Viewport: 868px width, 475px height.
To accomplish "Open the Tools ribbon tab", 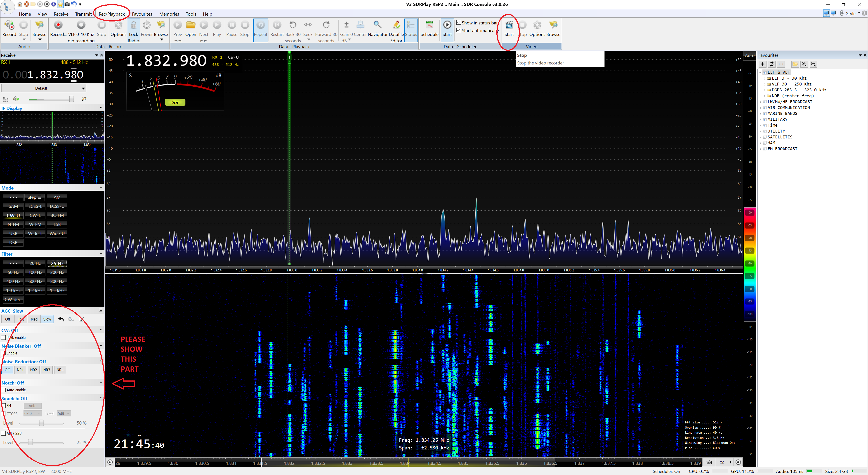I will point(191,14).
